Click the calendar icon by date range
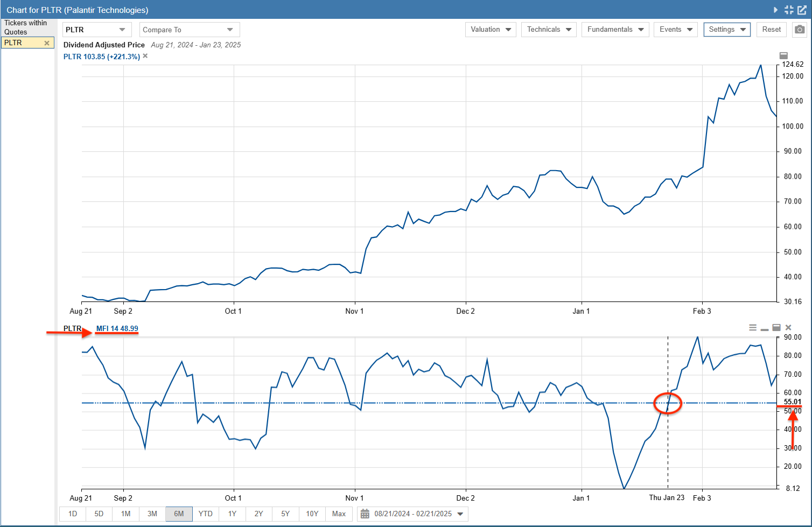This screenshot has height=527, width=812. pos(365,514)
